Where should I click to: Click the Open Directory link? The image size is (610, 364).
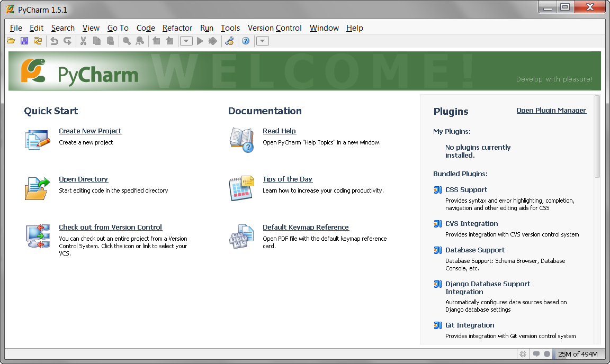[x=83, y=179]
